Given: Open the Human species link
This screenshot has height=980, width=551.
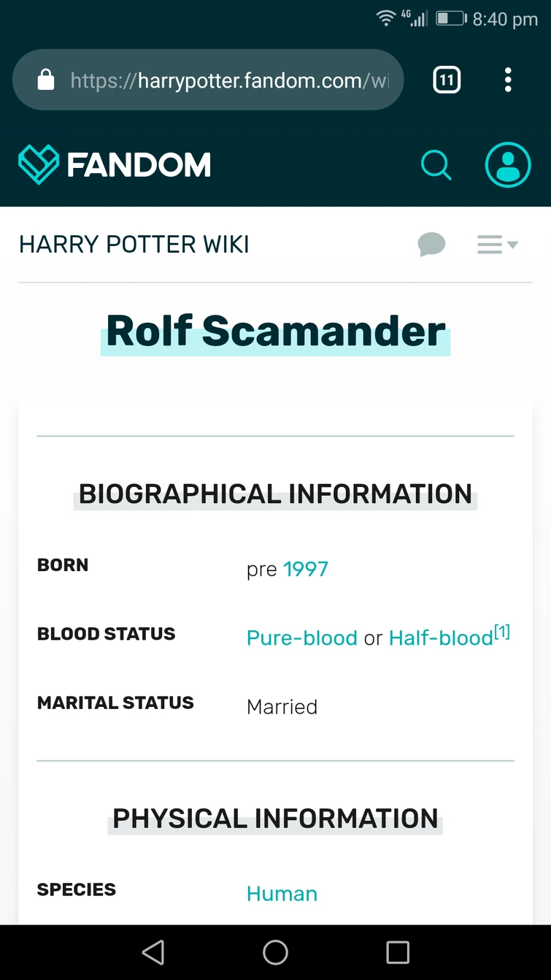Looking at the screenshot, I should pos(282,893).
